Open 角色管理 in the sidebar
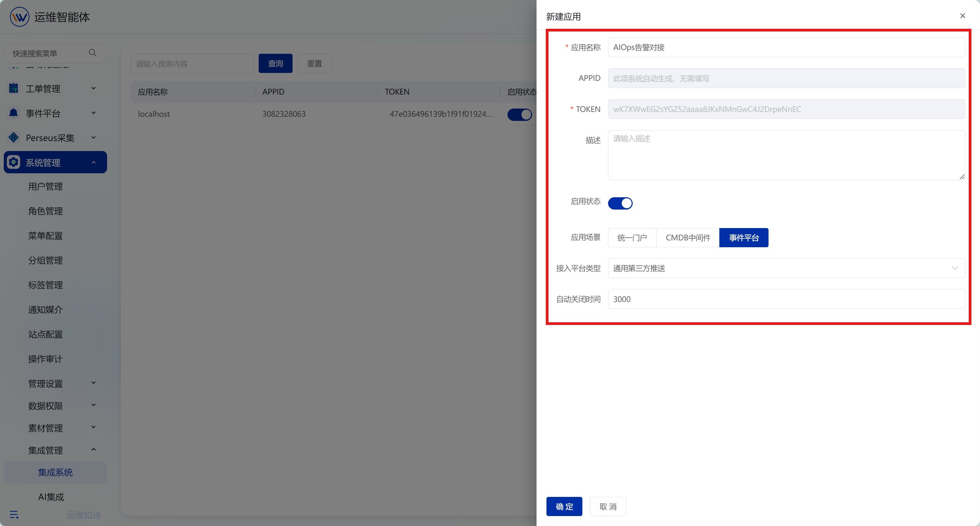 point(45,211)
